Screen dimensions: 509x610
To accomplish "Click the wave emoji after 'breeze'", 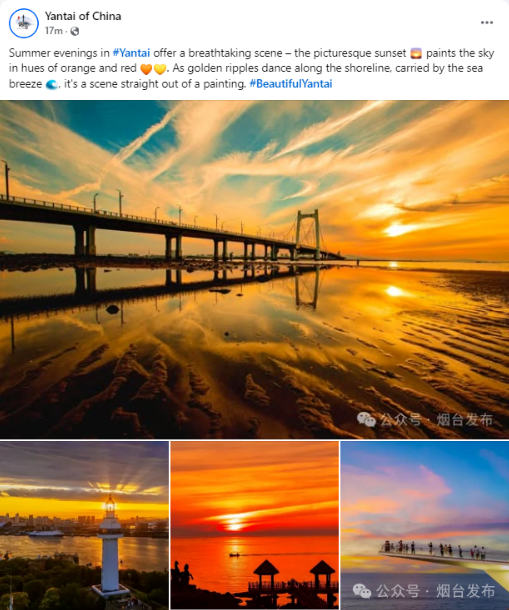I will (x=51, y=84).
